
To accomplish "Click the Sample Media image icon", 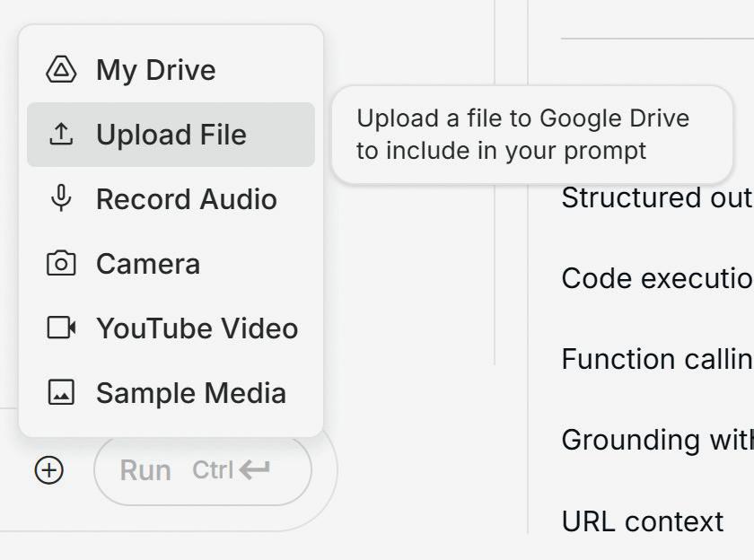I will point(61,393).
